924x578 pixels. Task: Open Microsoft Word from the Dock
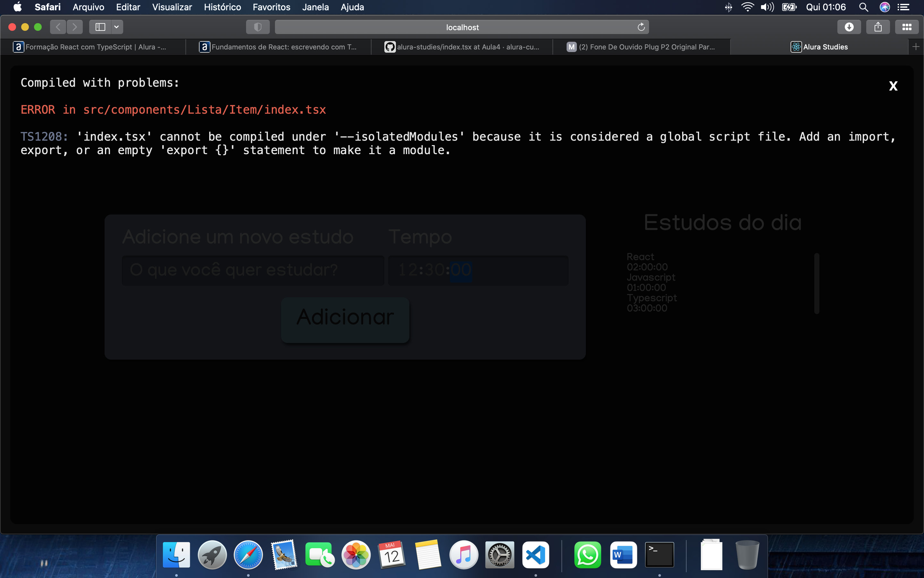[x=623, y=555]
